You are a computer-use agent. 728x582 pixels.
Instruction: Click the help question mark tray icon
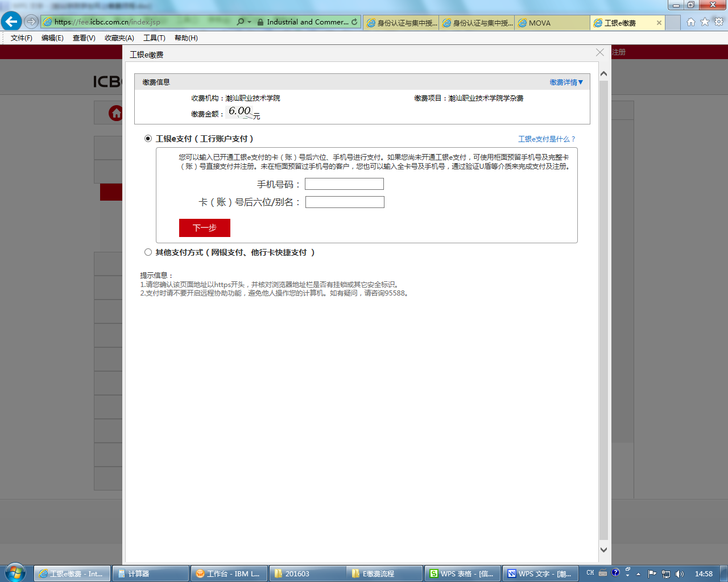[615, 573]
